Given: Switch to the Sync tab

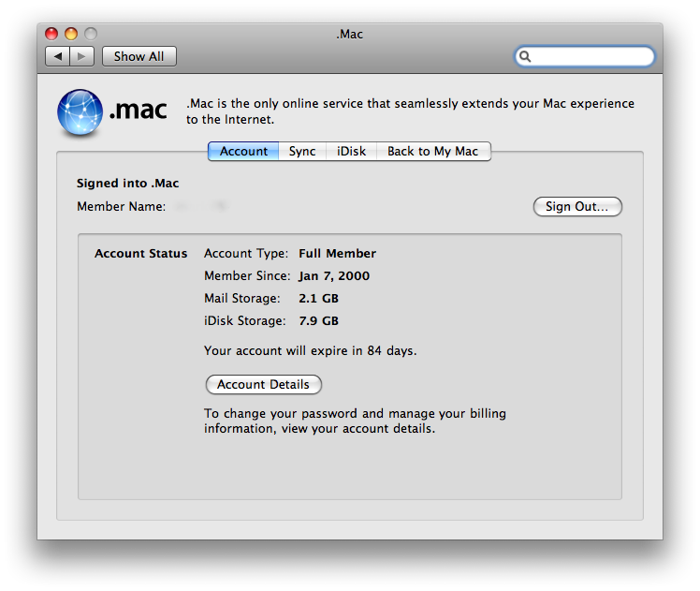Looking at the screenshot, I should tap(302, 152).
